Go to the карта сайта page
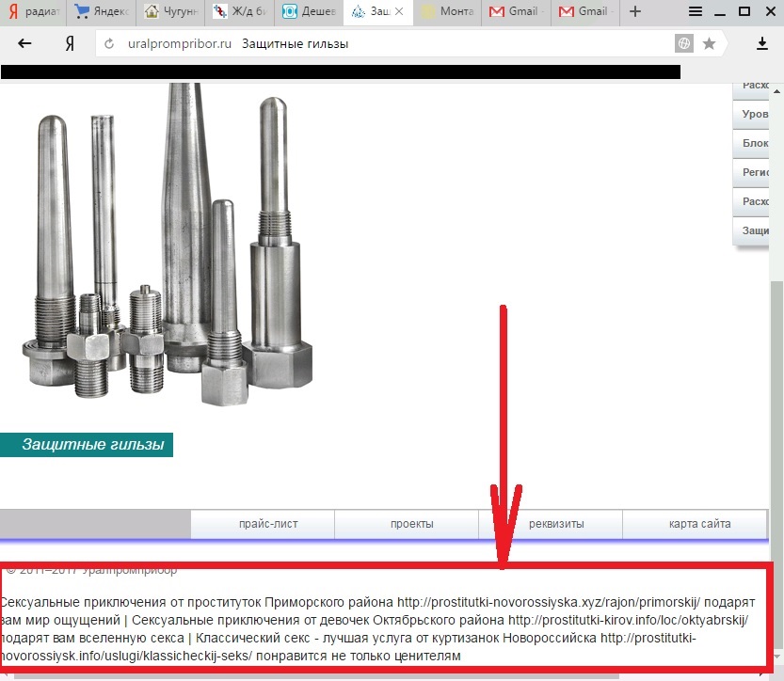The image size is (784, 681). click(699, 524)
